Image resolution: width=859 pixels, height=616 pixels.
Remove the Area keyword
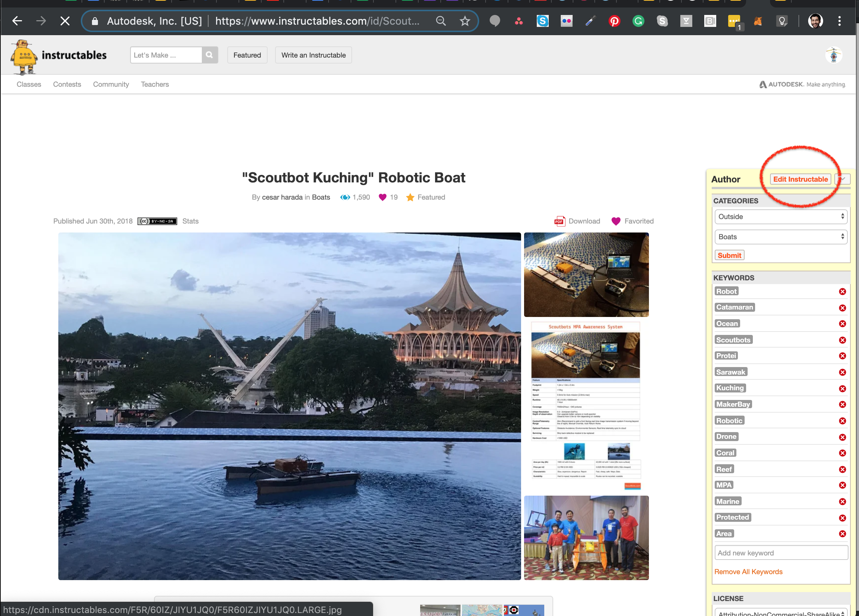pyautogui.click(x=842, y=533)
